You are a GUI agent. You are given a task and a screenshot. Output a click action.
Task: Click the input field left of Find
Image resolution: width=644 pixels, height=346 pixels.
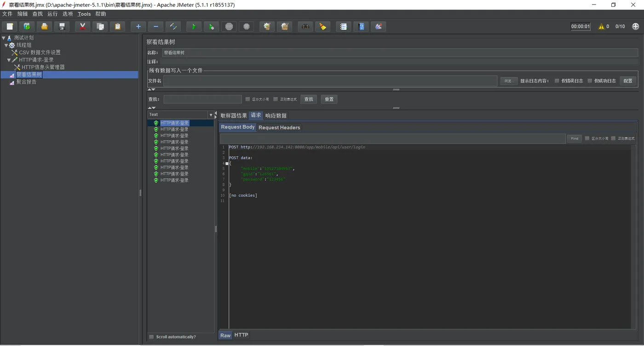(393, 139)
